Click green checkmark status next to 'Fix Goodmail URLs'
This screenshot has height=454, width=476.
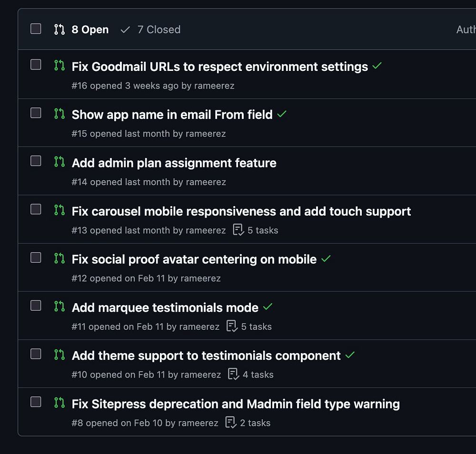(x=377, y=66)
